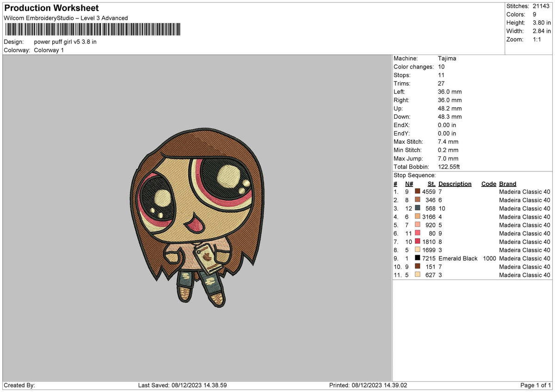The height and width of the screenshot is (392, 555).
Task: Click the dark brown swatch in stop 1
Action: 417,191
